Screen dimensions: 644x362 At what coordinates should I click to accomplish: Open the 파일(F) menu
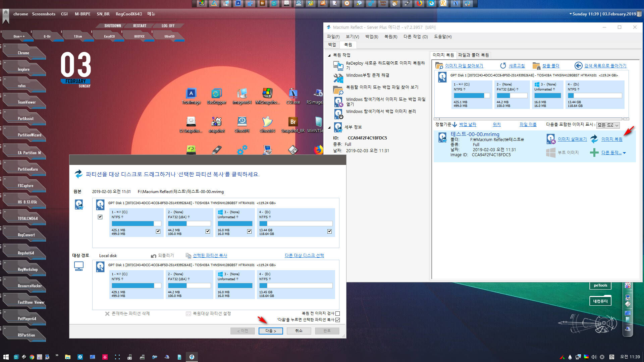[x=333, y=37]
